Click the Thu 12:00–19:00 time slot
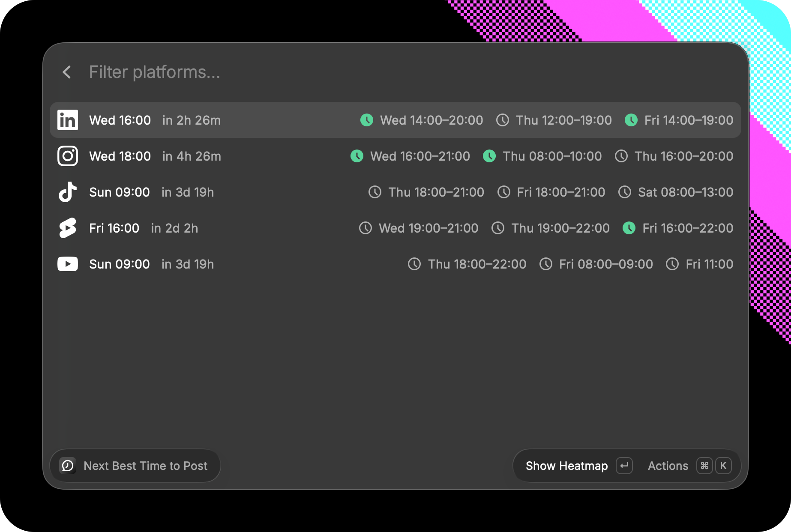Screen dimensions: 791x532 564,120
